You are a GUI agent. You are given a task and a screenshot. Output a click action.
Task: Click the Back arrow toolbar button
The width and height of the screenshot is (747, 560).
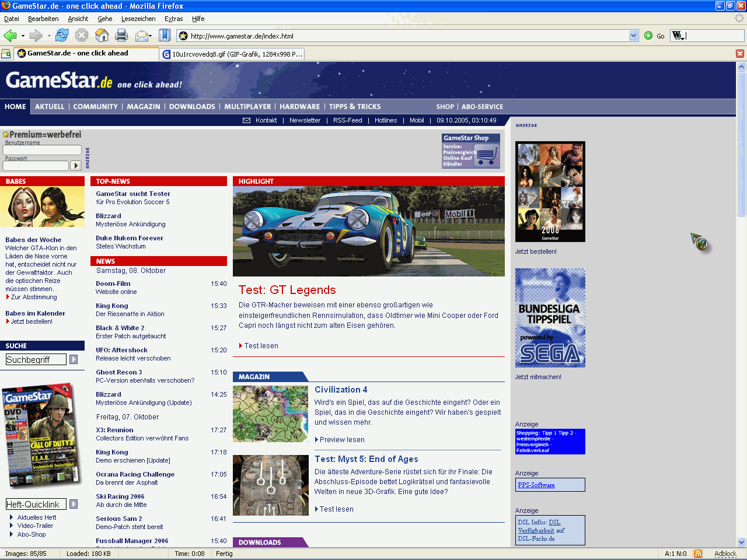(10, 36)
